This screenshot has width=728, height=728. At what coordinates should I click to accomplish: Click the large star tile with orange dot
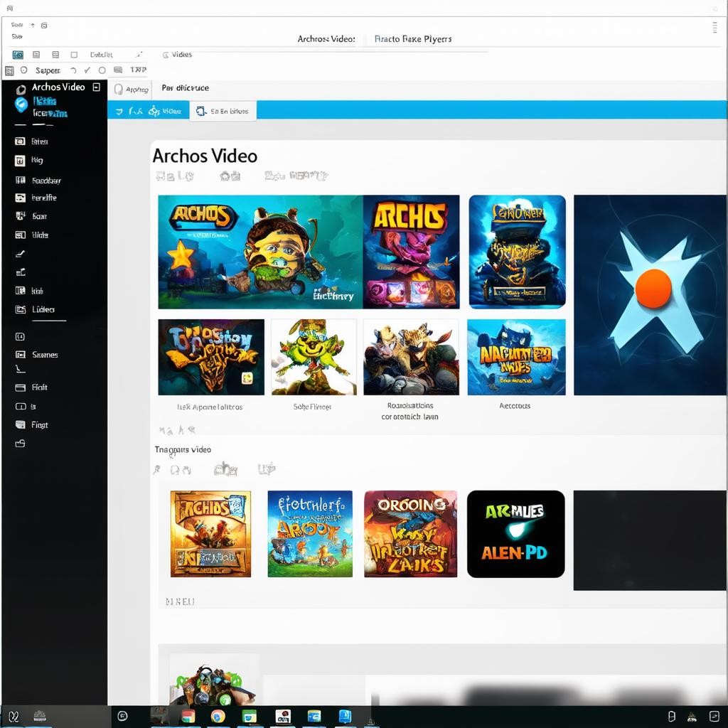pos(651,295)
